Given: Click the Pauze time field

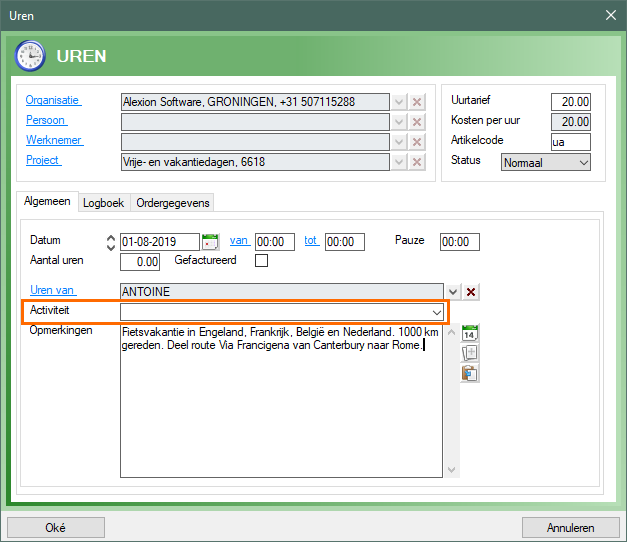Looking at the screenshot, I should (460, 242).
